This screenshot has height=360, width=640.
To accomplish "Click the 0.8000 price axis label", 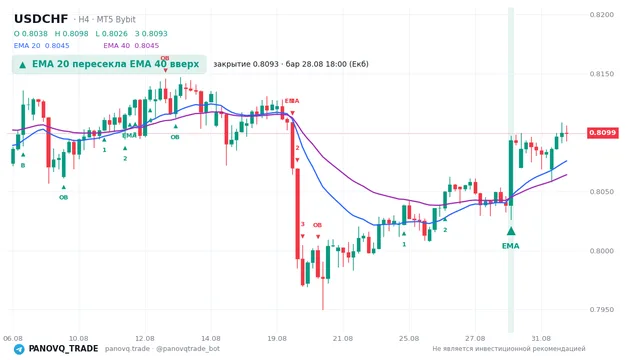I will click(602, 251).
